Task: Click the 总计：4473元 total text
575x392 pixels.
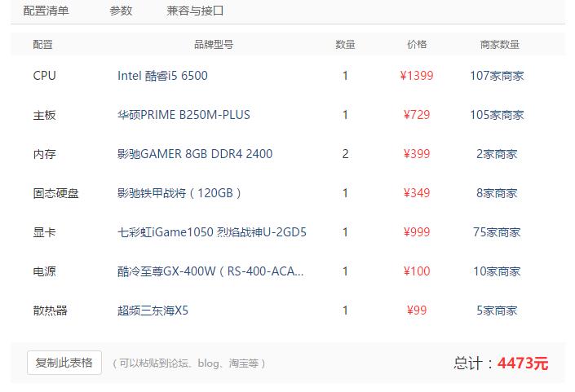Action: click(501, 363)
